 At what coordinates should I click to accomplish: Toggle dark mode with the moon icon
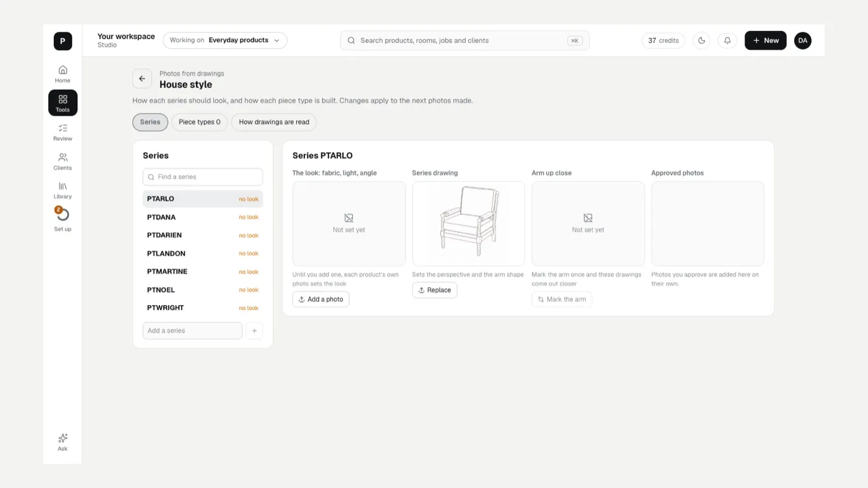tap(701, 40)
